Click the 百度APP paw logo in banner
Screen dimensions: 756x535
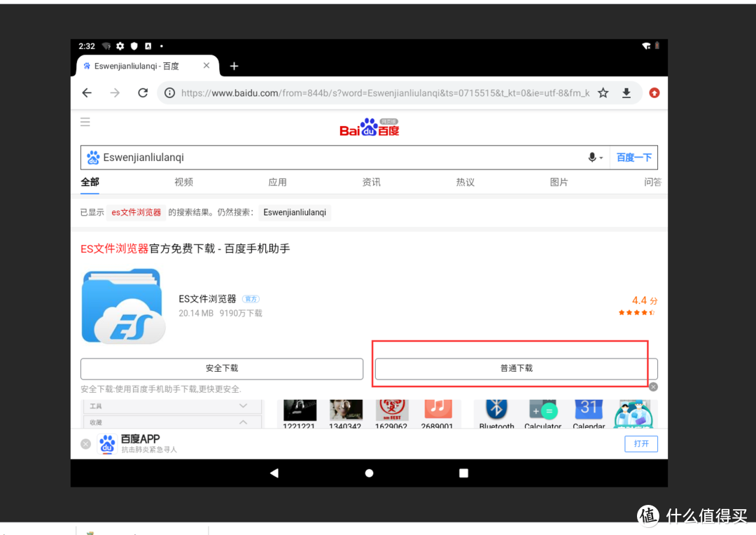pyautogui.click(x=107, y=444)
